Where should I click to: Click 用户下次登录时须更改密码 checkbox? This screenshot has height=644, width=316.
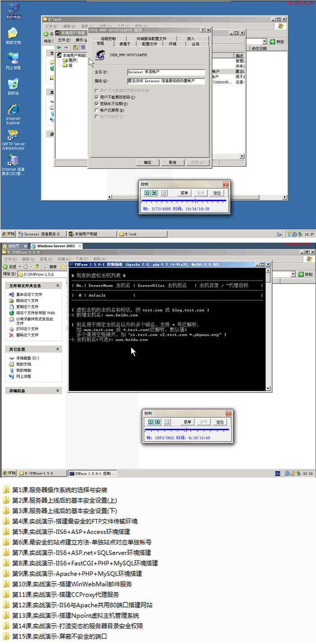96,91
